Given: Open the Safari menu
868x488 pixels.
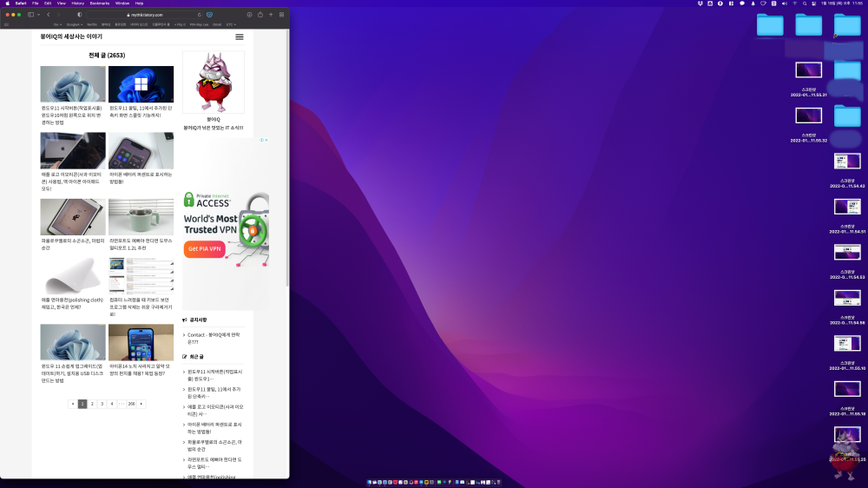Looking at the screenshot, I should (x=21, y=3).
